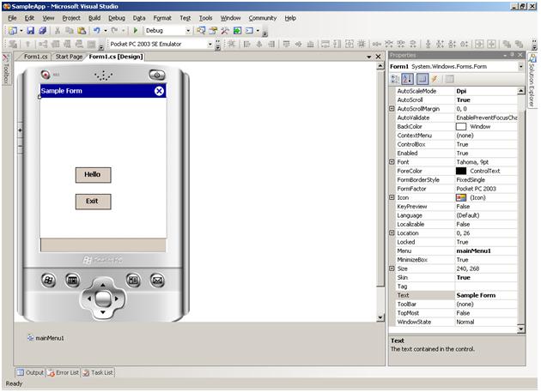Open New Project dropdown arrow

21,31
